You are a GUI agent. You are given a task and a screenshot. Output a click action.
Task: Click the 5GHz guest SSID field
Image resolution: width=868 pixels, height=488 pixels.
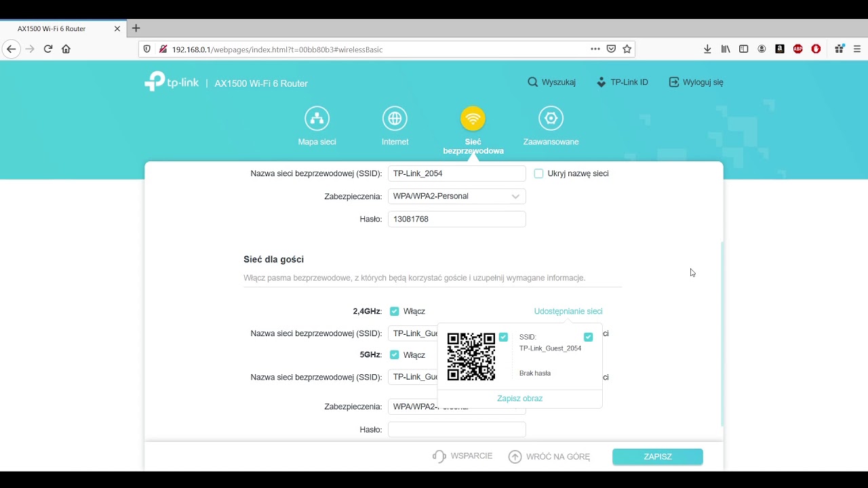coord(413,377)
